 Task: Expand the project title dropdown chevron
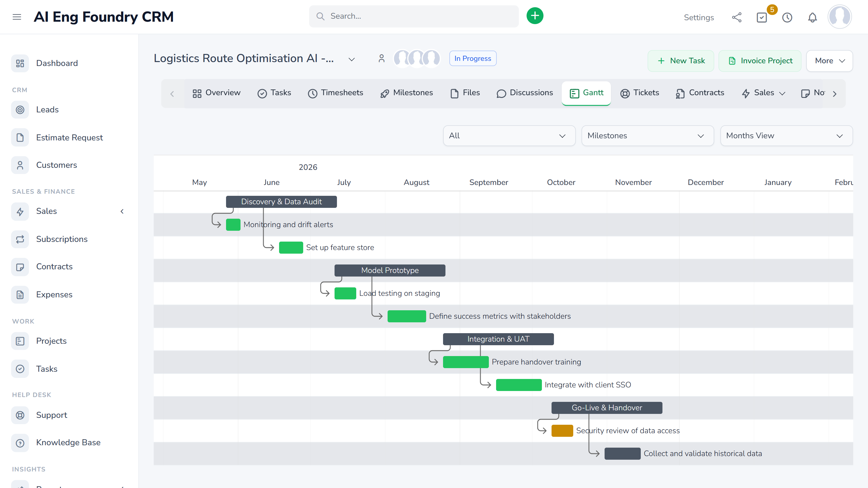(x=351, y=59)
